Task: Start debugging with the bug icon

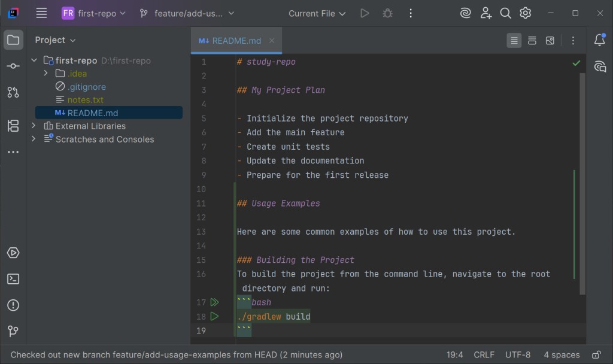Action: [x=387, y=13]
